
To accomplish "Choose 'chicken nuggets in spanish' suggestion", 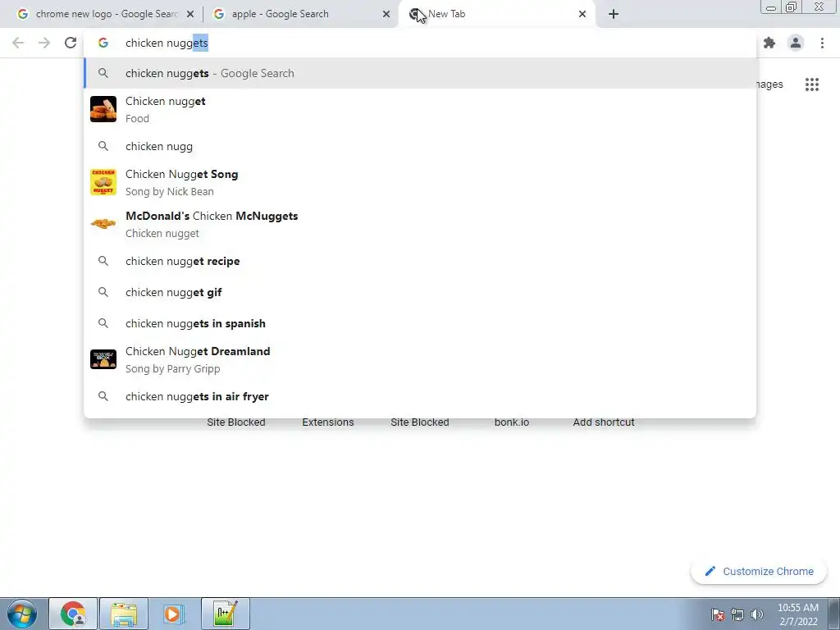I will point(420,323).
